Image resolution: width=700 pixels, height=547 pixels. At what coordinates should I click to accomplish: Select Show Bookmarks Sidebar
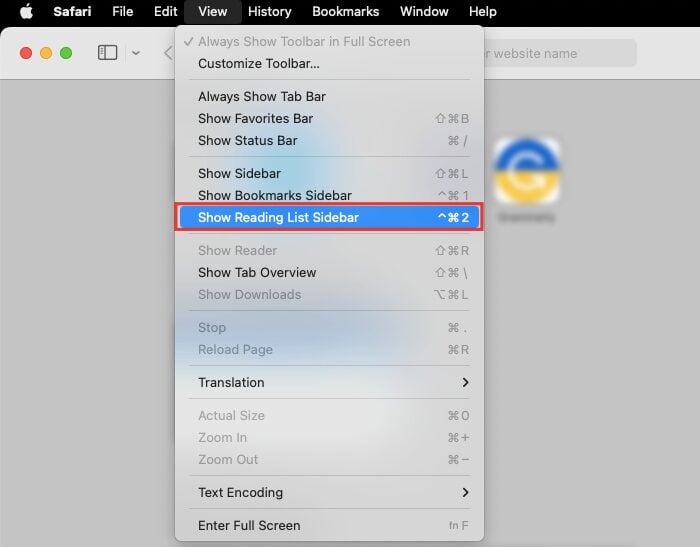click(x=329, y=195)
